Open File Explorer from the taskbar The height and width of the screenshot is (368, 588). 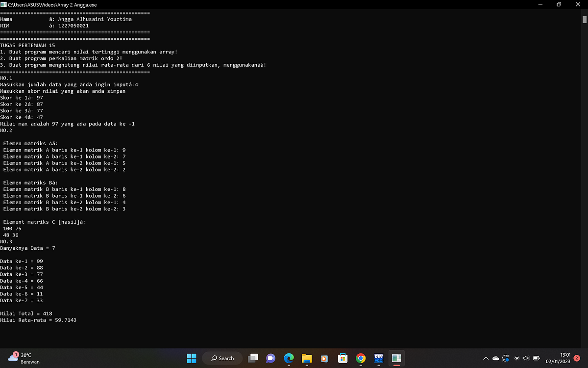pyautogui.click(x=306, y=358)
